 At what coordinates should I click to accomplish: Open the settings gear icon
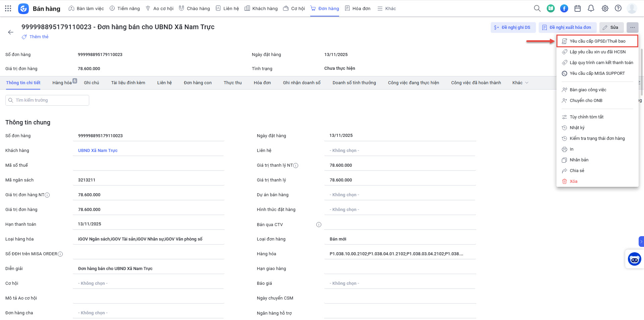[605, 8]
